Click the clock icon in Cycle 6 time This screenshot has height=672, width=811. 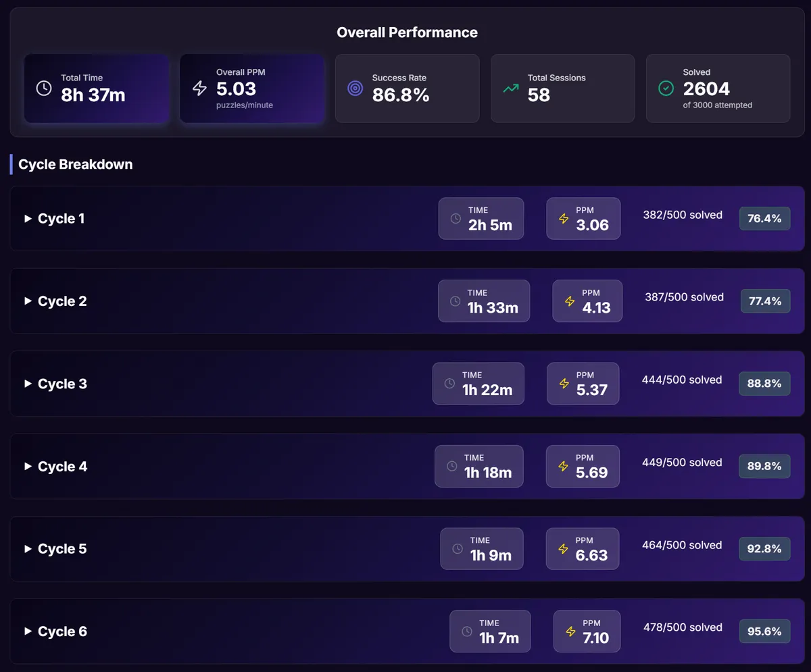[467, 631]
